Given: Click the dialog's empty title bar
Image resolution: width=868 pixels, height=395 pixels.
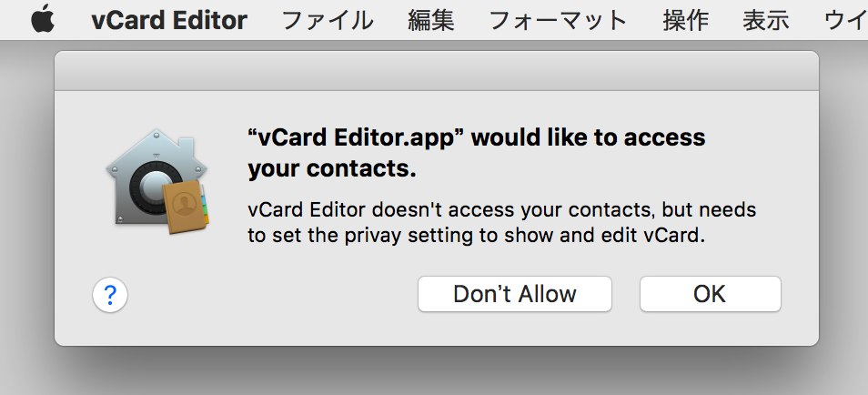Looking at the screenshot, I should [x=436, y=71].
